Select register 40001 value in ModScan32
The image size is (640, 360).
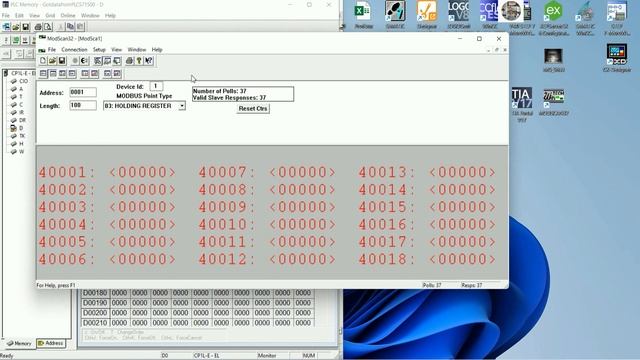tap(142, 172)
